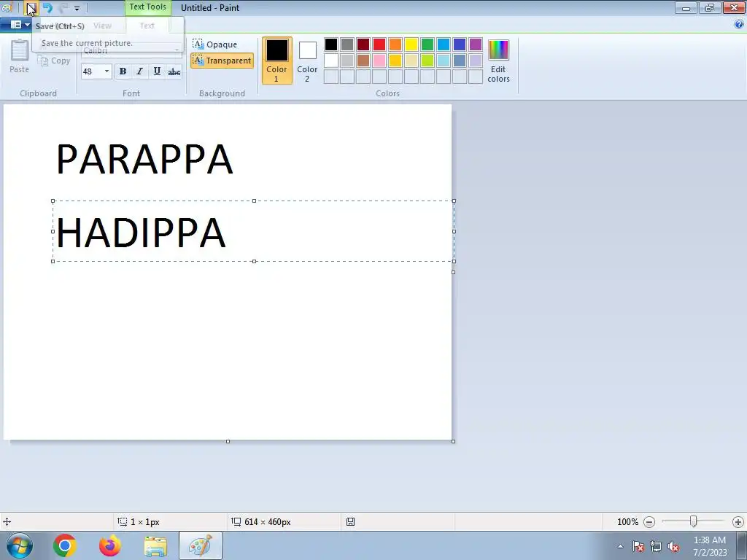
Task: Click the cursor position crosshair icon in status bar
Action: (x=7, y=522)
